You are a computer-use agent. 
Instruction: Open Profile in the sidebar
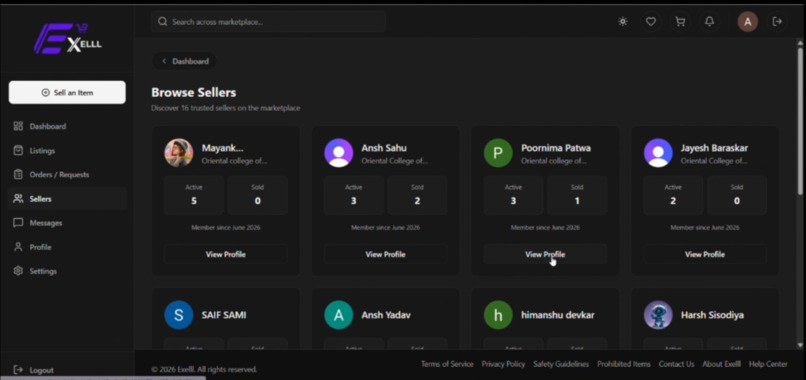67,247
